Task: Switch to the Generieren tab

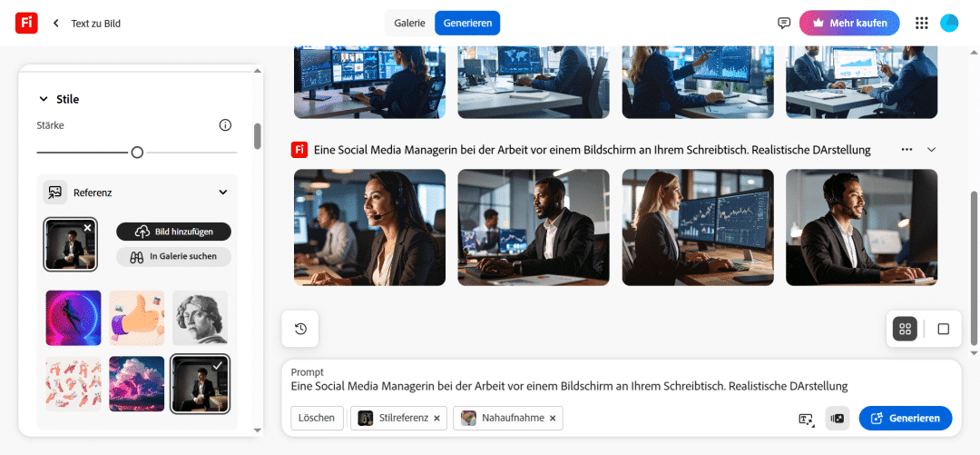Action: click(467, 23)
